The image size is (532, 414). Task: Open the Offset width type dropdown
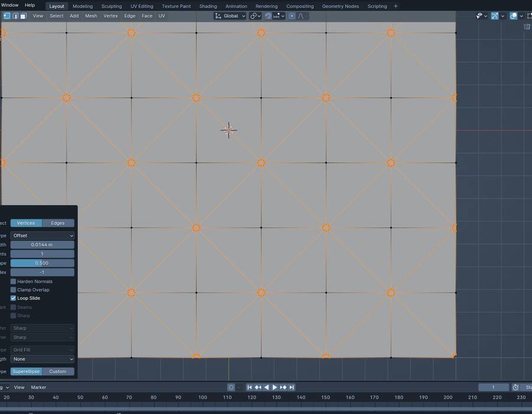[x=43, y=235]
